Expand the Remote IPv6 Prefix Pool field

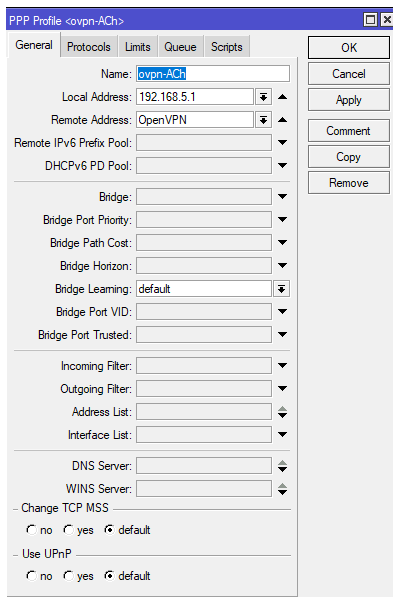(282, 143)
